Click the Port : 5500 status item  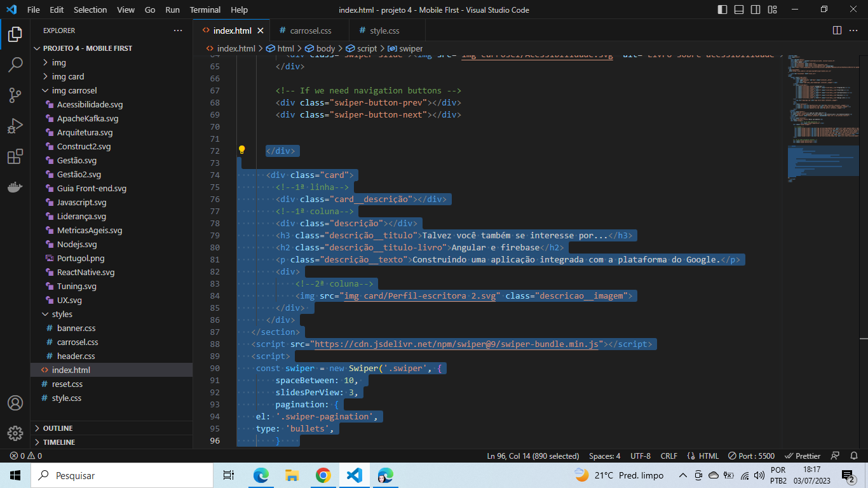[752, 456]
